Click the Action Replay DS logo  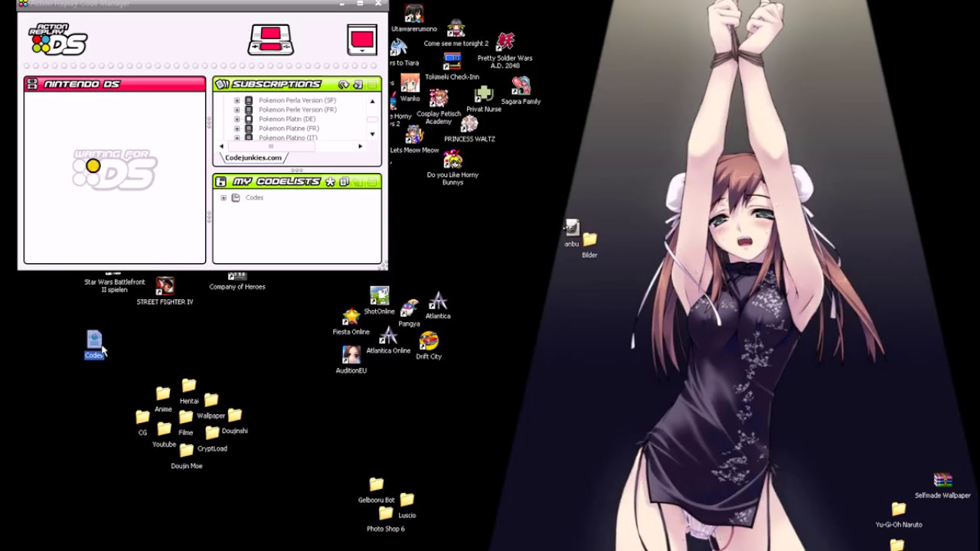point(58,39)
